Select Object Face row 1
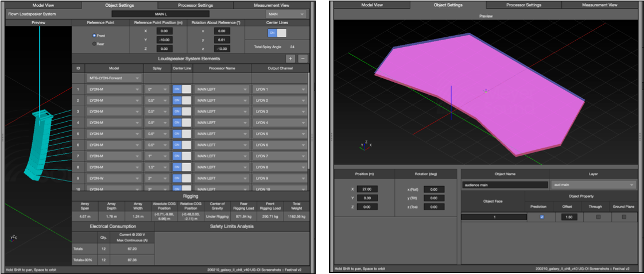This screenshot has height=274, width=644. (493, 217)
